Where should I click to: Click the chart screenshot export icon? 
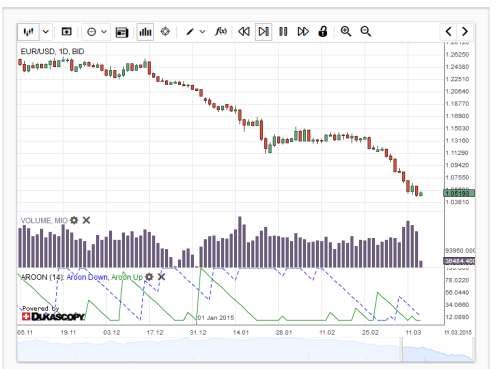pyautogui.click(x=67, y=32)
